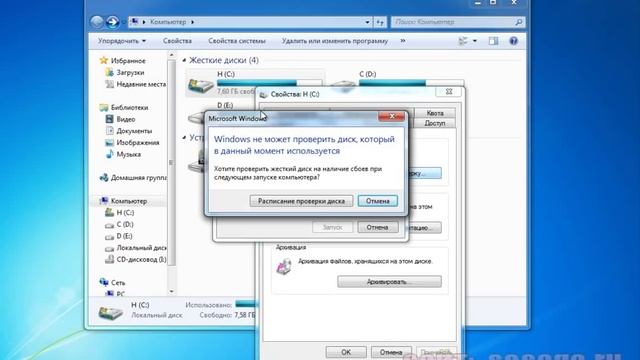This screenshot has width=640, height=360.
Task: Click the Архивировать... button
Action: (x=389, y=282)
